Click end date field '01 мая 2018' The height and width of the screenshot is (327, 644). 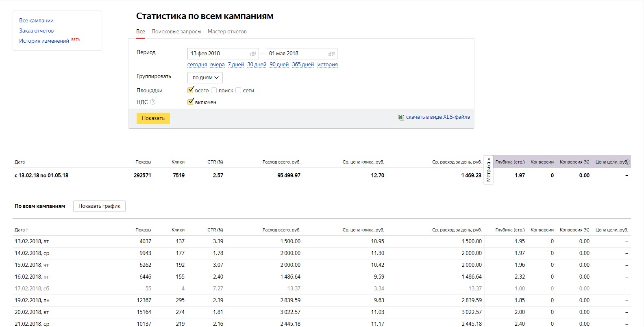click(x=302, y=54)
